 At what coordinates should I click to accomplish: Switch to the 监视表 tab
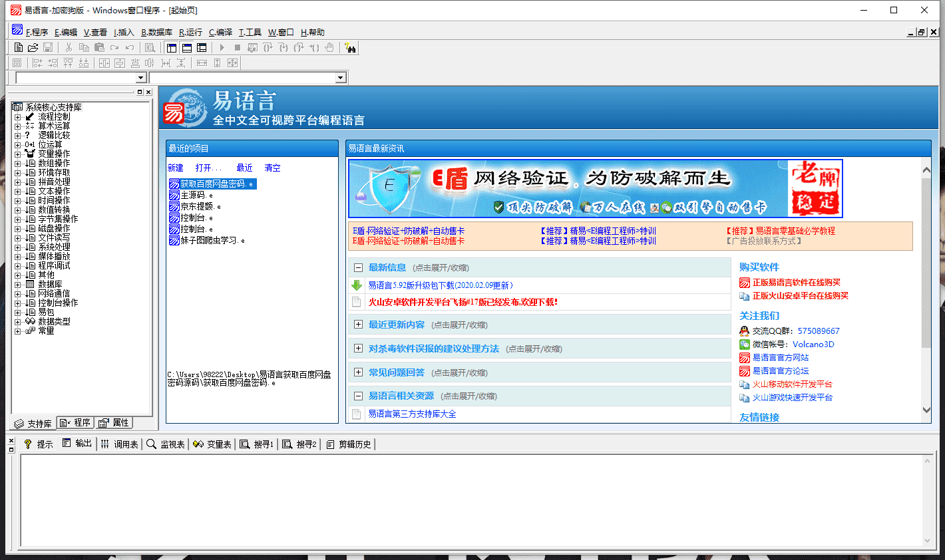coord(166,444)
